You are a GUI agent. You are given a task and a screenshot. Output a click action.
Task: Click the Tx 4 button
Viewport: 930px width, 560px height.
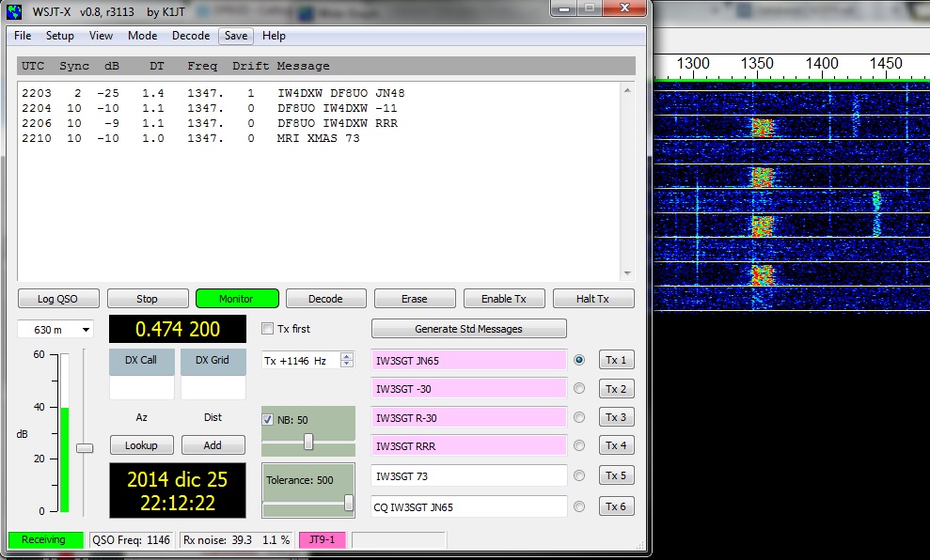click(x=616, y=445)
